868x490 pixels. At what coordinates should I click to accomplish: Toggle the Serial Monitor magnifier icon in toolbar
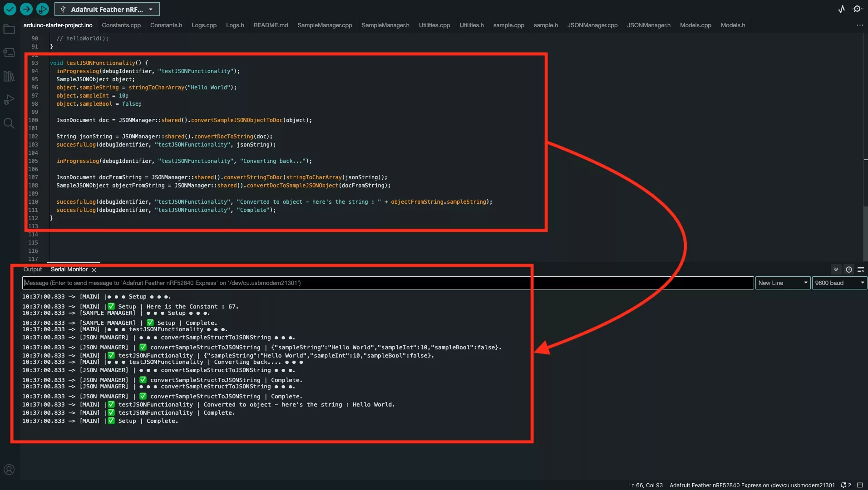tap(857, 9)
